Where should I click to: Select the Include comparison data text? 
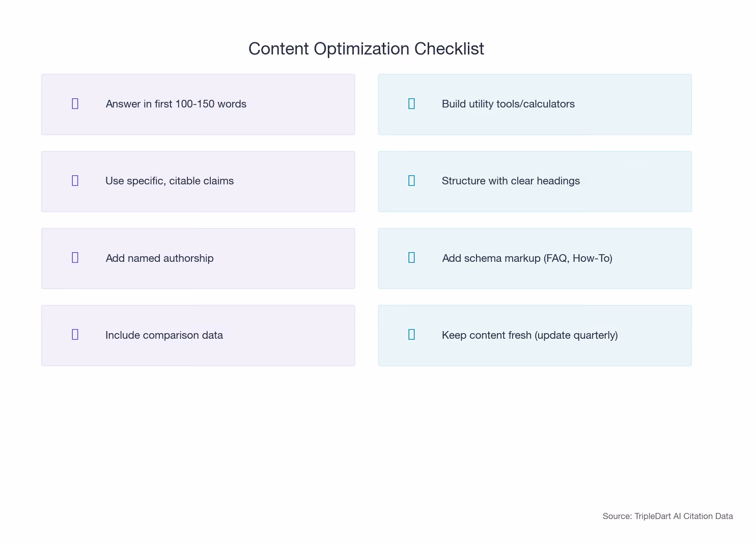tap(164, 335)
